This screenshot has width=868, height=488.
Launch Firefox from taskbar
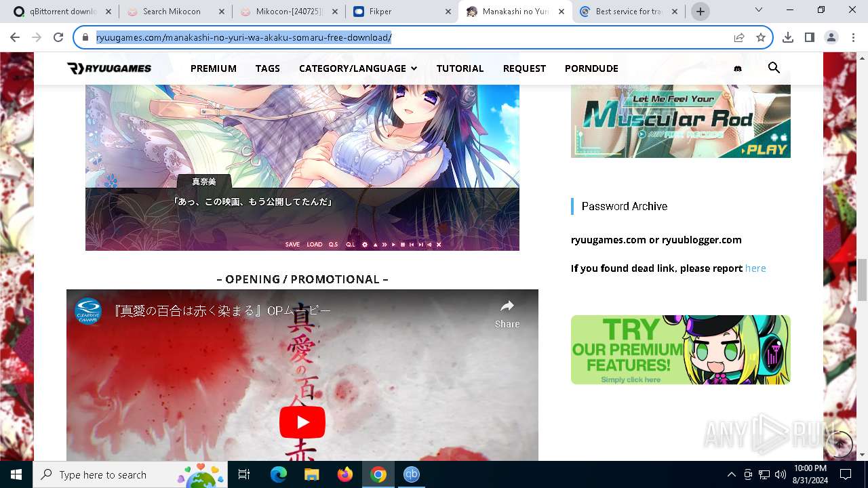click(345, 474)
